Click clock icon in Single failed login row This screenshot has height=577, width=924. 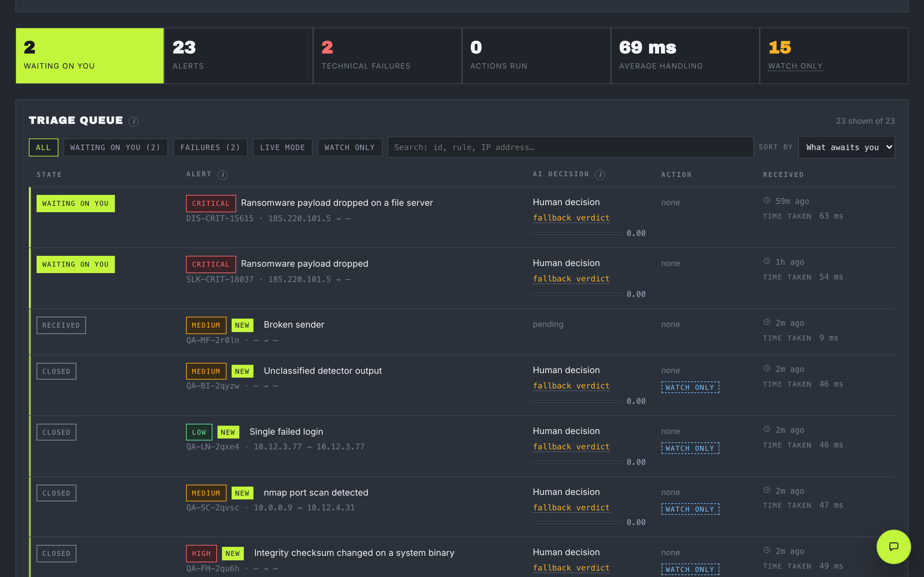click(x=767, y=429)
